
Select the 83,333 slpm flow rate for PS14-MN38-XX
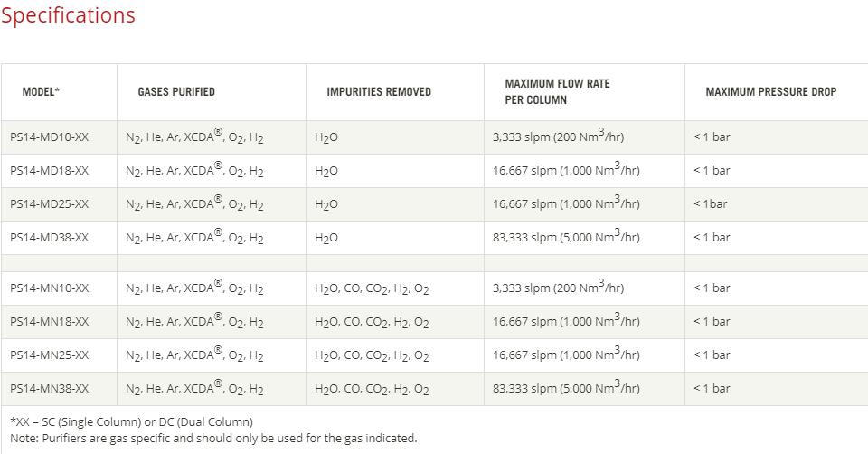pyautogui.click(x=566, y=388)
